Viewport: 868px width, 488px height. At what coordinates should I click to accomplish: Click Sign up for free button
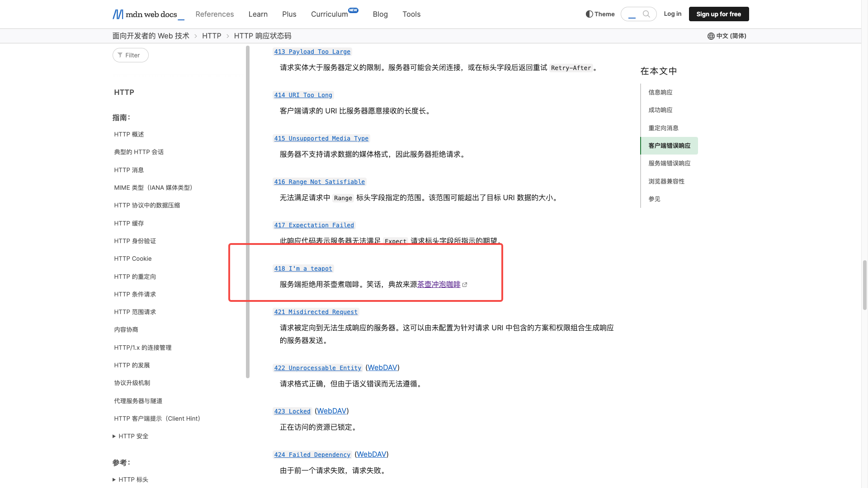point(719,14)
